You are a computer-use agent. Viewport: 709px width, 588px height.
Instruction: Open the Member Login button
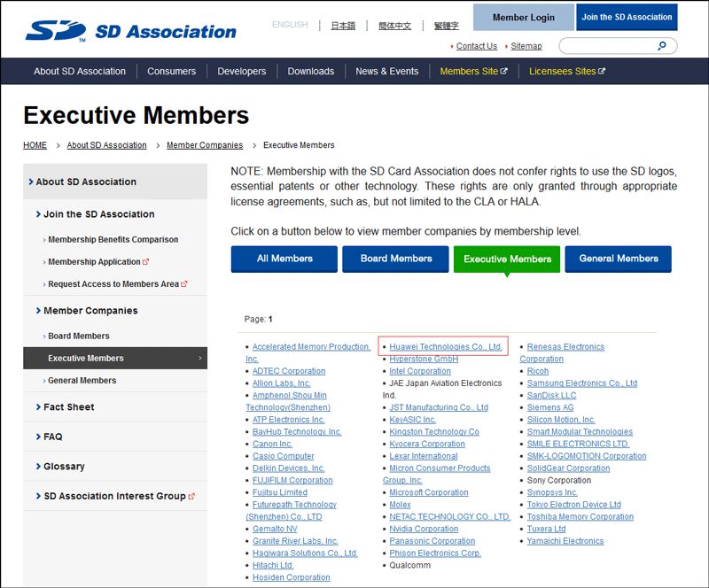click(523, 18)
